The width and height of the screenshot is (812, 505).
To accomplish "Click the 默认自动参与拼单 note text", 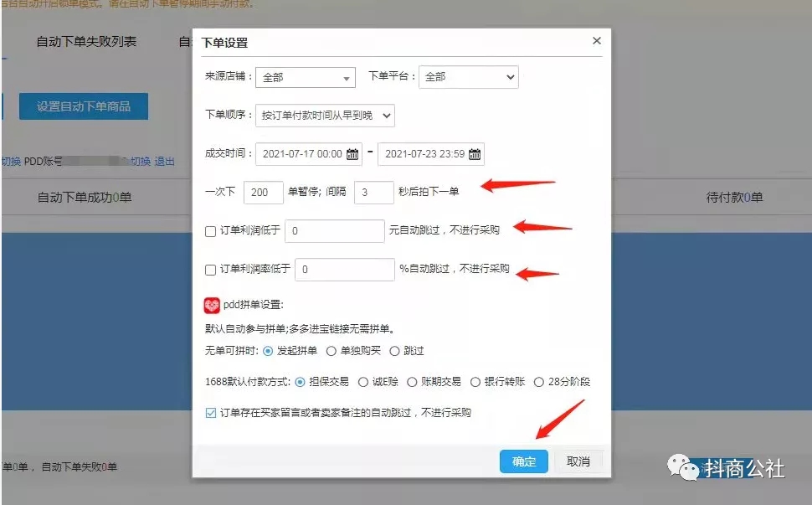I will (301, 329).
